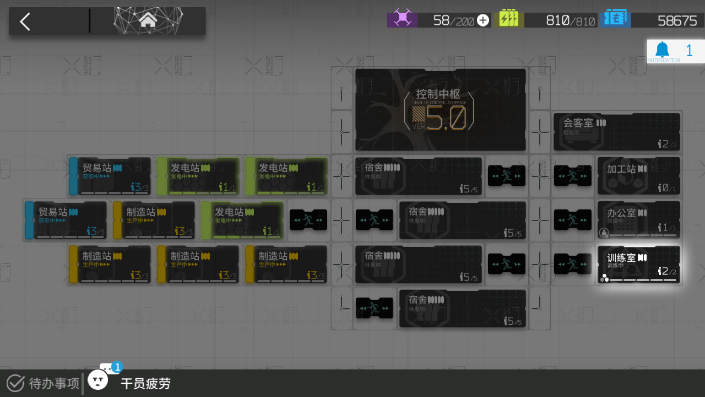Select the 贸易站 next to a 发电站

[110, 176]
